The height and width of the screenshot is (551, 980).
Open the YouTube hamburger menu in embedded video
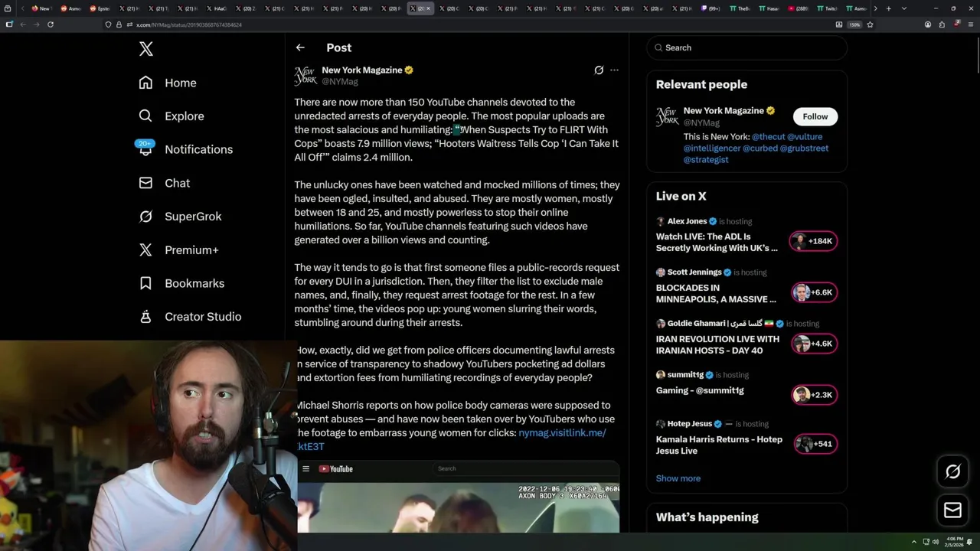(x=305, y=468)
